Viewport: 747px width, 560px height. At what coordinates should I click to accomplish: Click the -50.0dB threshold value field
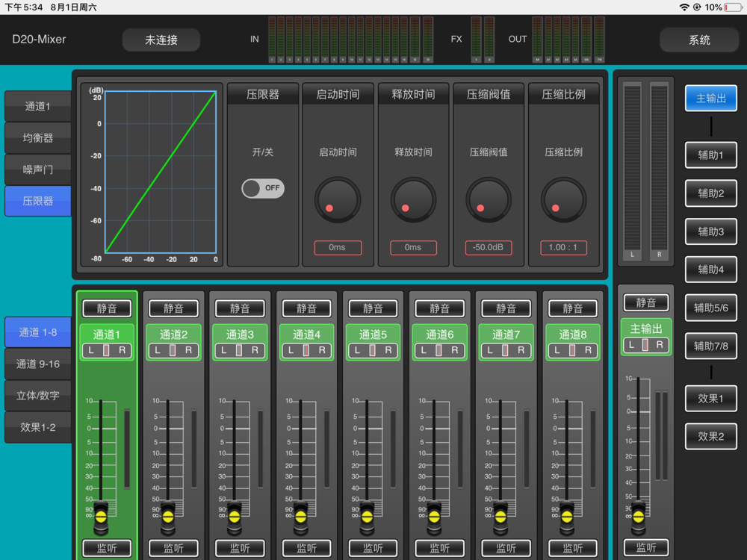pos(489,248)
